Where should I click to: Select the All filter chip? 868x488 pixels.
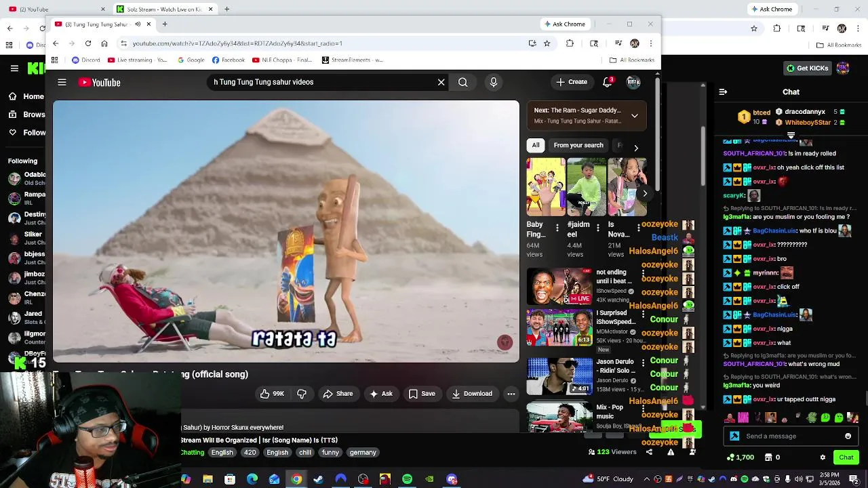pos(536,145)
